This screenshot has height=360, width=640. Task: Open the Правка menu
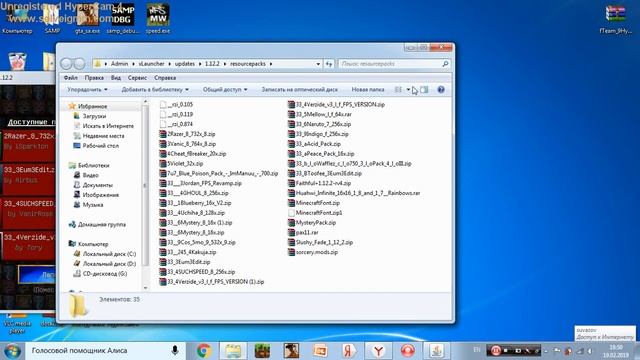94,78
